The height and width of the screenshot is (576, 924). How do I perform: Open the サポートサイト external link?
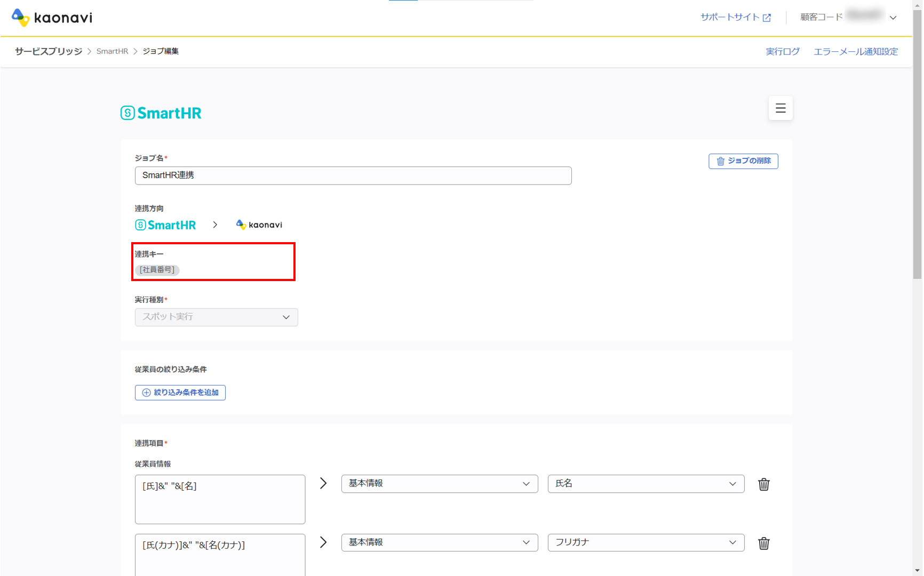[736, 17]
